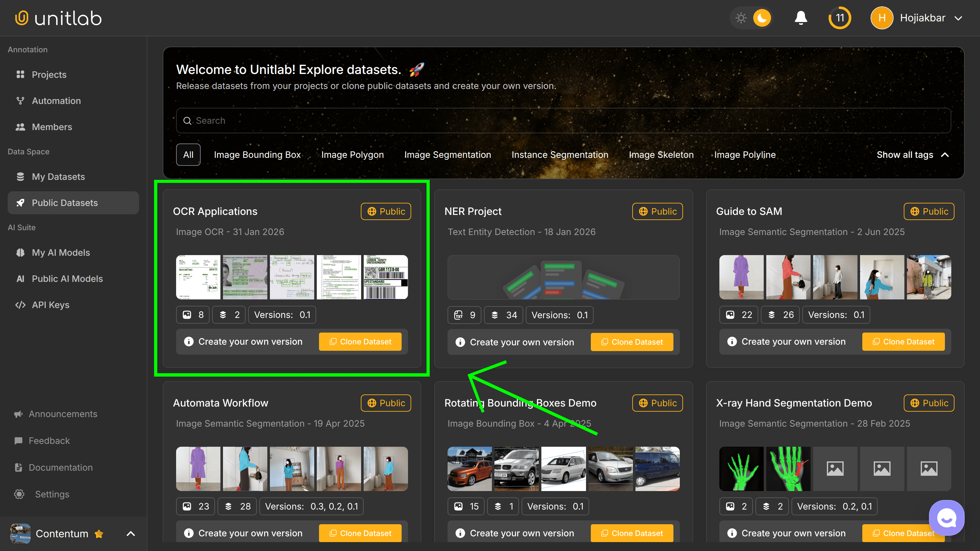980x551 pixels.
Task: Switch to light mode sun toggle
Action: (x=741, y=18)
